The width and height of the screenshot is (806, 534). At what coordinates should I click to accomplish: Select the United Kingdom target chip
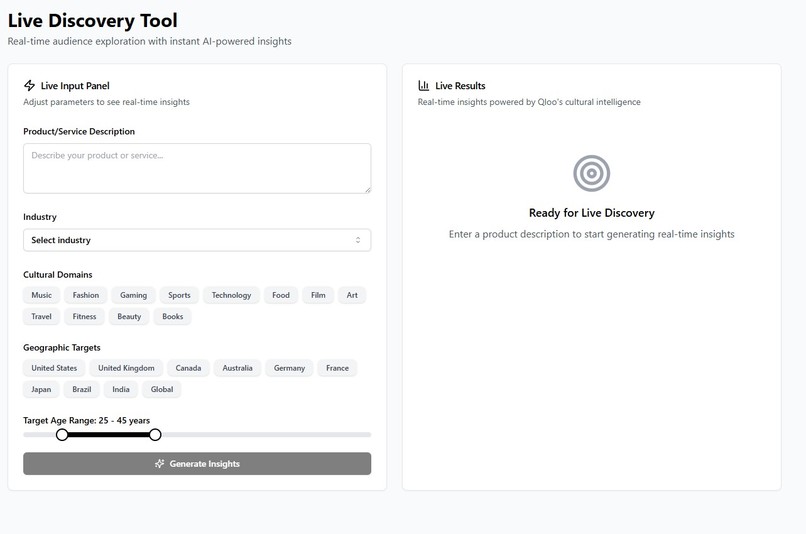pos(126,368)
